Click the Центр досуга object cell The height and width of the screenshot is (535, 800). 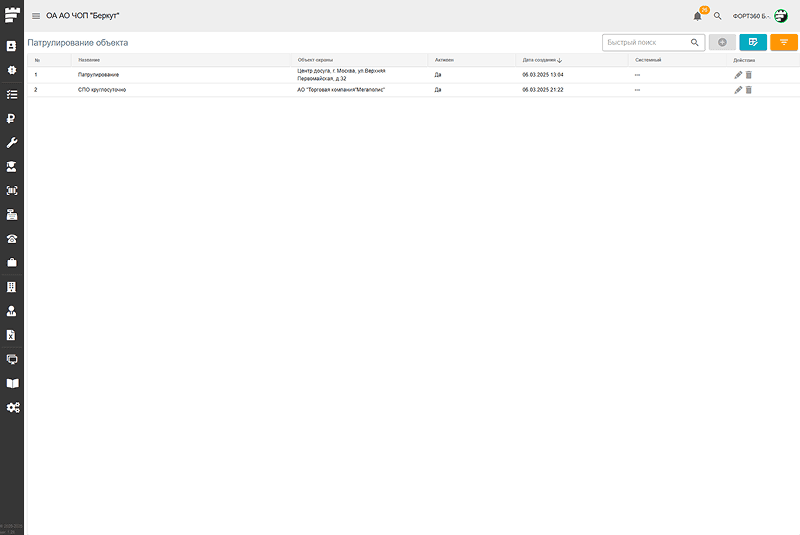coord(341,75)
